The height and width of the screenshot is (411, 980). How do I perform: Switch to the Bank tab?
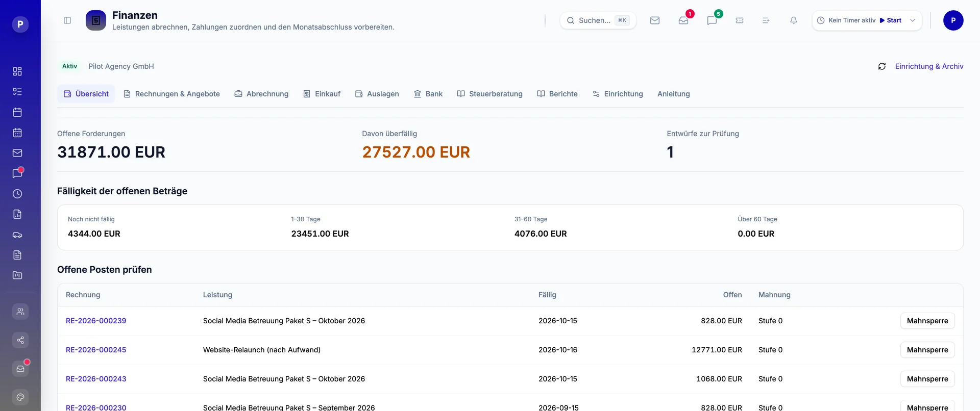pos(428,94)
